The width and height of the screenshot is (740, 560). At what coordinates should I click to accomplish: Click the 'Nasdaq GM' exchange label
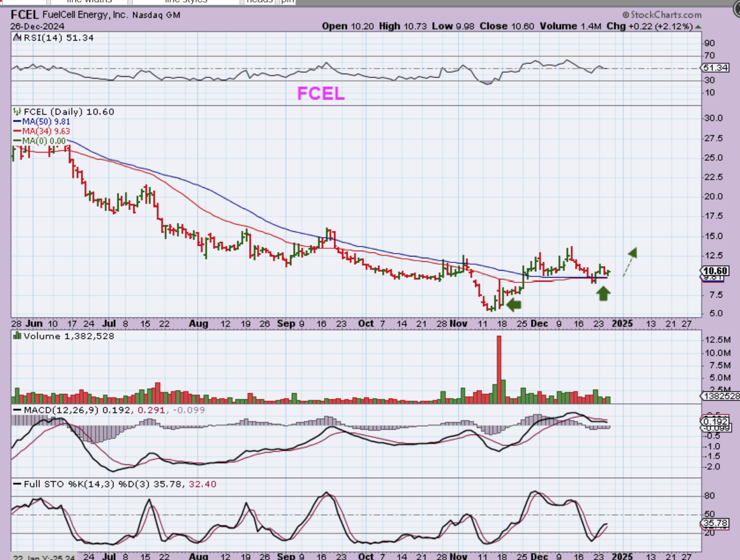pyautogui.click(x=156, y=15)
